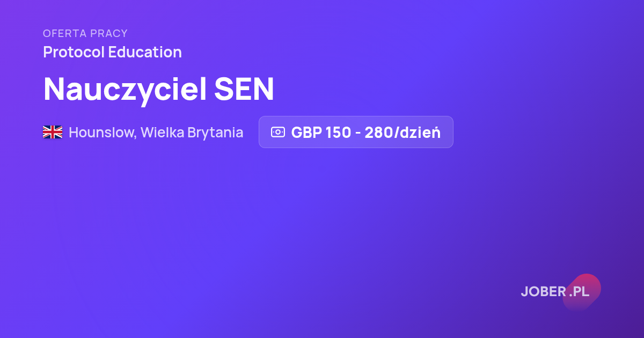Click the GBP 150 lower salary amount
This screenshot has height=338, width=644.
(x=321, y=133)
